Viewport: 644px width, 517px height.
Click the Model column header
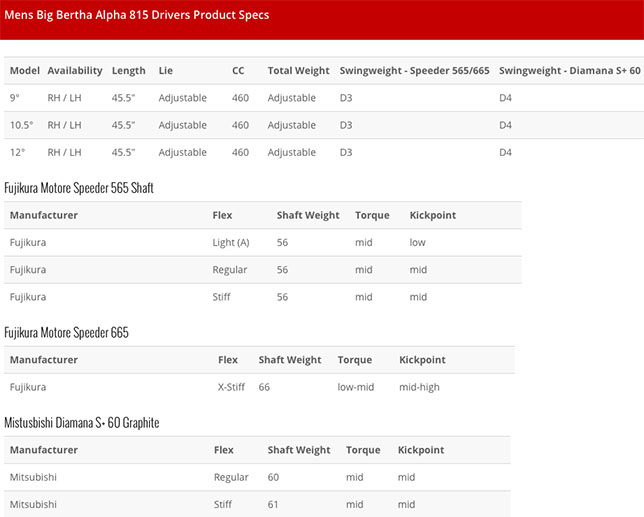pos(24,71)
